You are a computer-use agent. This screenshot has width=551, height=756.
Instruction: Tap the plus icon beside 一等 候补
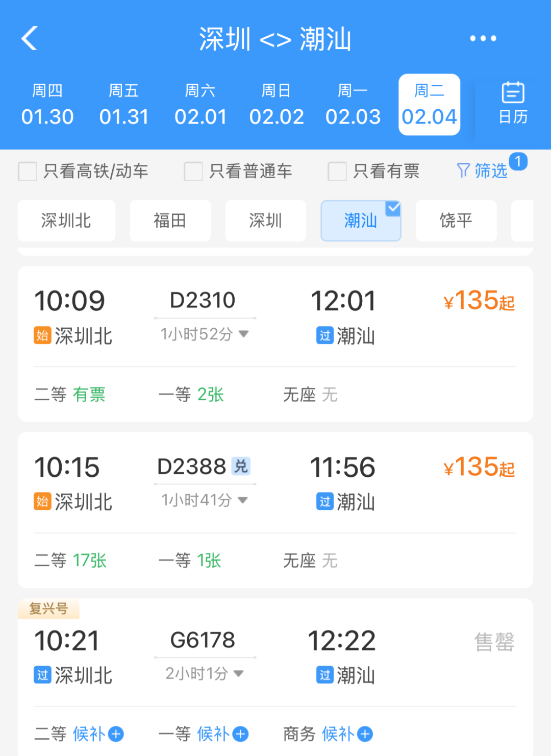point(240,734)
